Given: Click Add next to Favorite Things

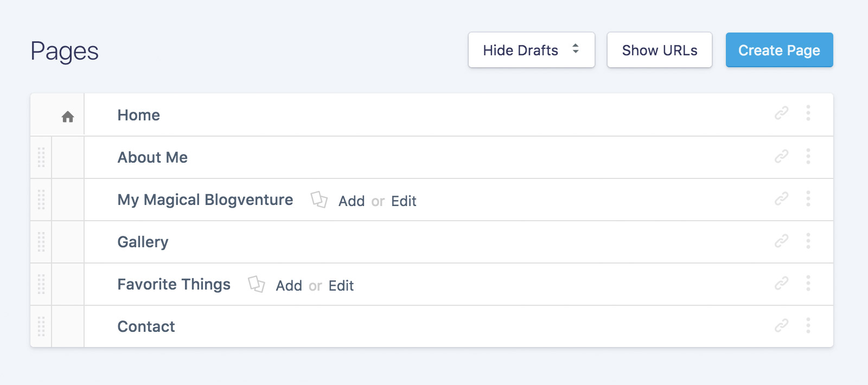Looking at the screenshot, I should (x=289, y=285).
